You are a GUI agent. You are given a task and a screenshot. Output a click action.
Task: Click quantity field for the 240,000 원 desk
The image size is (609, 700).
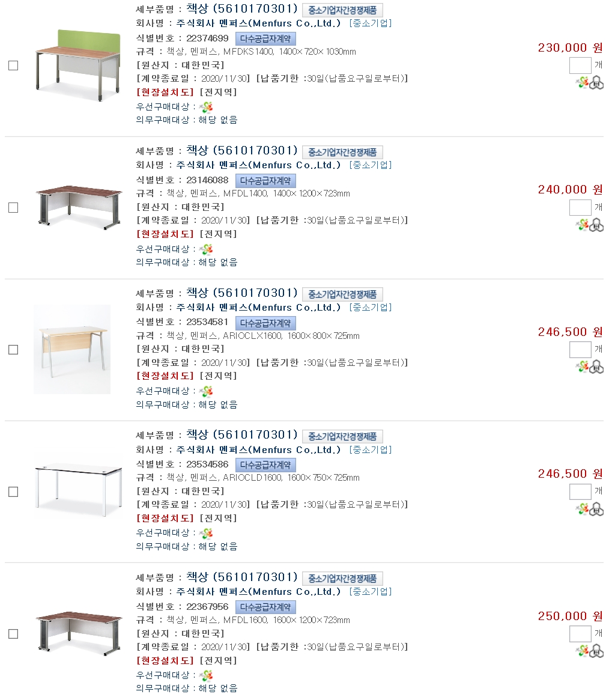580,207
